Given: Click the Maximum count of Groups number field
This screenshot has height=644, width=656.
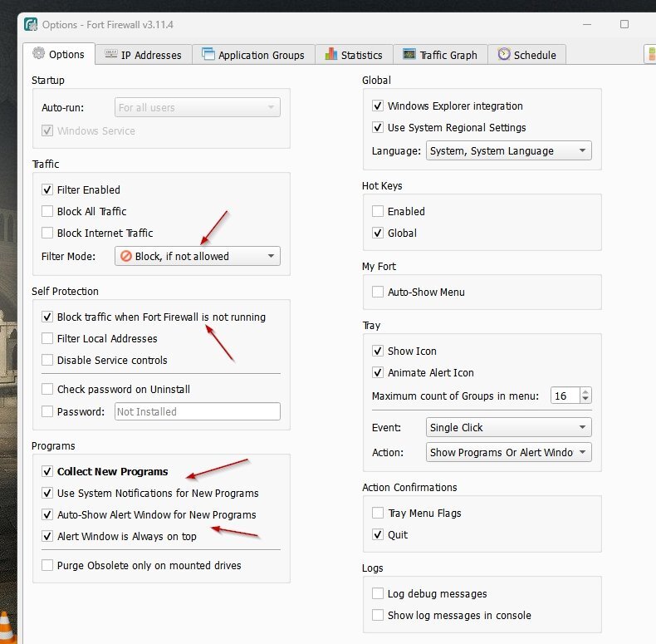Looking at the screenshot, I should [x=565, y=396].
